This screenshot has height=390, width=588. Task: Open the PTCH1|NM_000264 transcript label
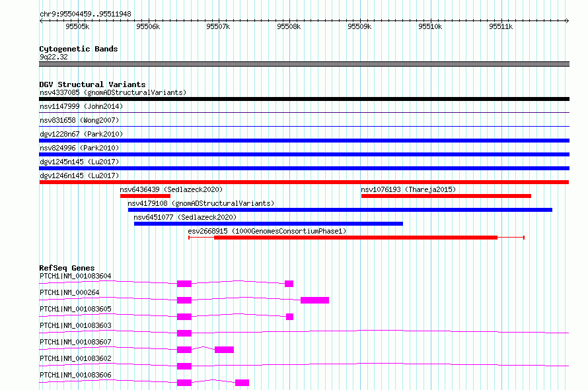tap(69, 292)
